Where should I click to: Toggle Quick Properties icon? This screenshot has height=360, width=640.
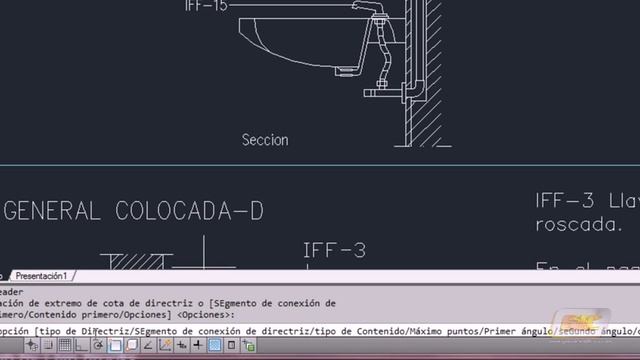coord(231,346)
